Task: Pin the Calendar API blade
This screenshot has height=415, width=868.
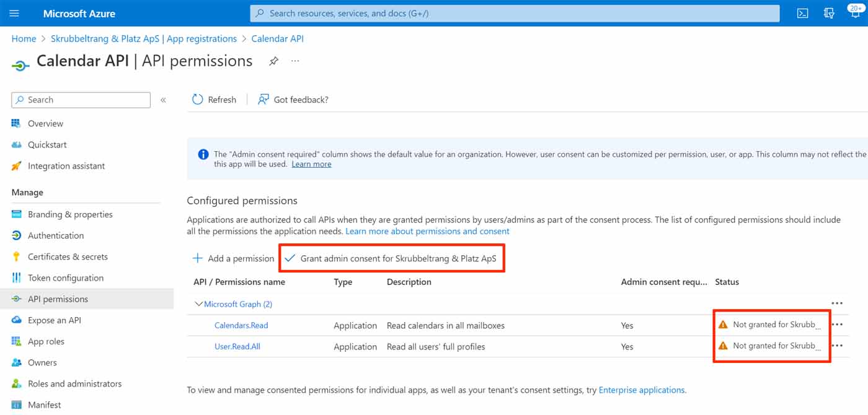Action: pyautogui.click(x=273, y=61)
